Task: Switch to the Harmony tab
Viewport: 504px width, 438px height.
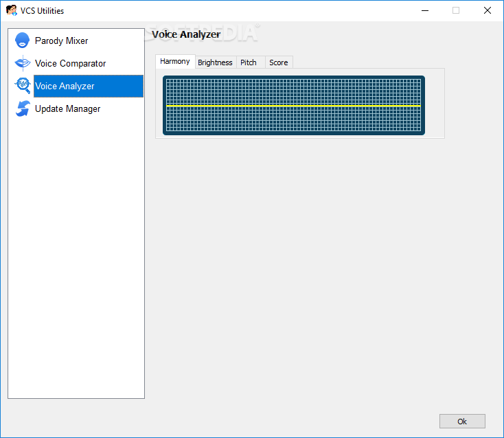Action: point(175,61)
